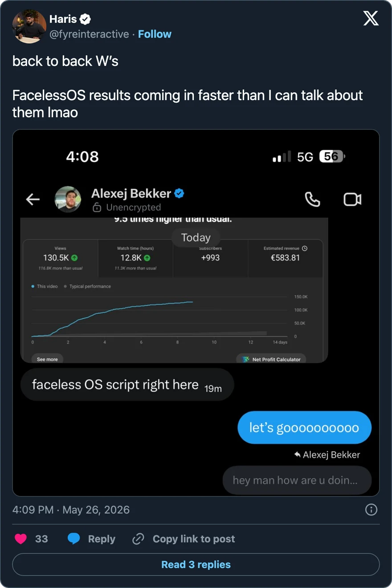Click Haris's profile avatar
392x588 pixels.
click(x=29, y=26)
